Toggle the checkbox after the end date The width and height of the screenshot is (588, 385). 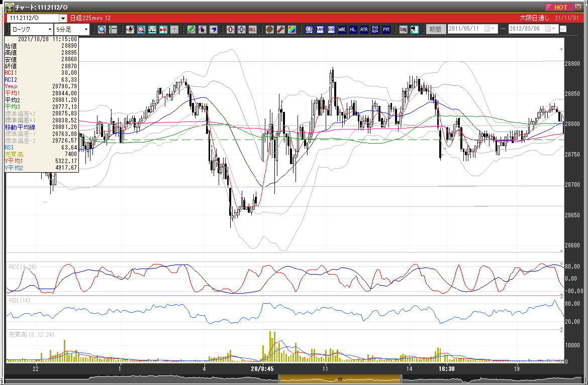[563, 29]
